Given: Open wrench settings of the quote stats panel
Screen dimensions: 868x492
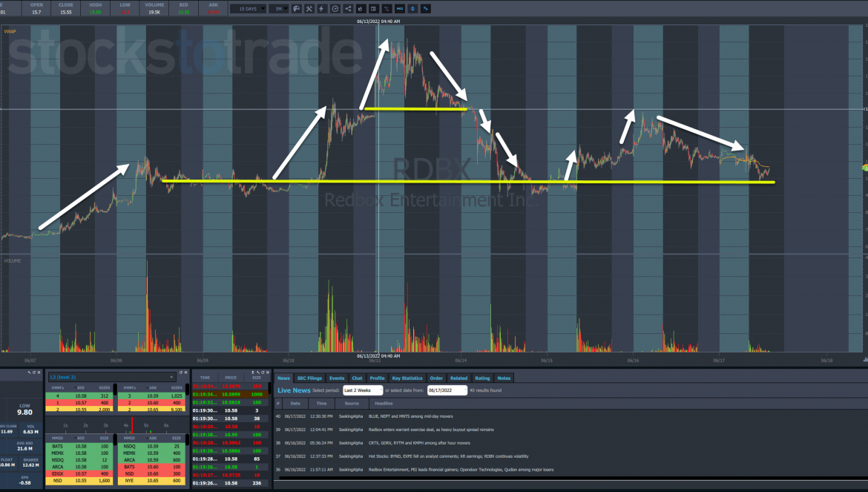Looking at the screenshot, I should pos(30,373).
